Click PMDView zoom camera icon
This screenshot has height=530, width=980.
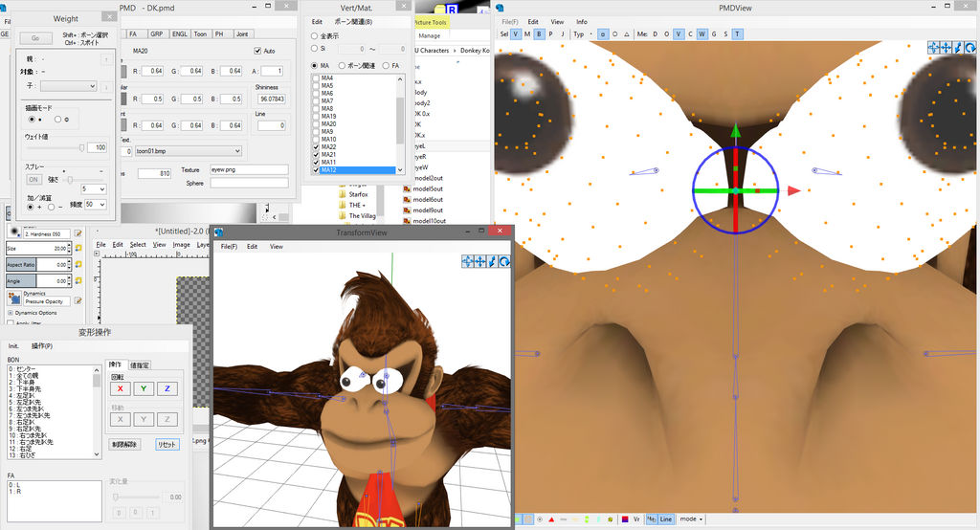click(958, 48)
